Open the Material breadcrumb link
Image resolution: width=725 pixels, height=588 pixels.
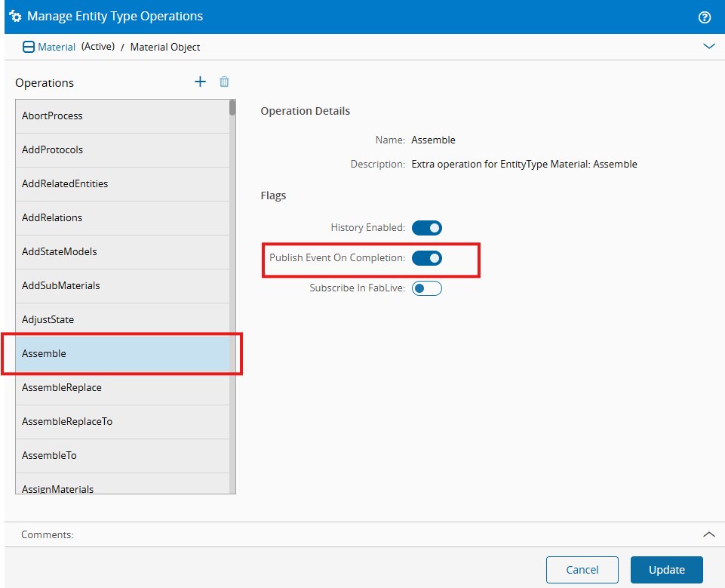point(57,47)
